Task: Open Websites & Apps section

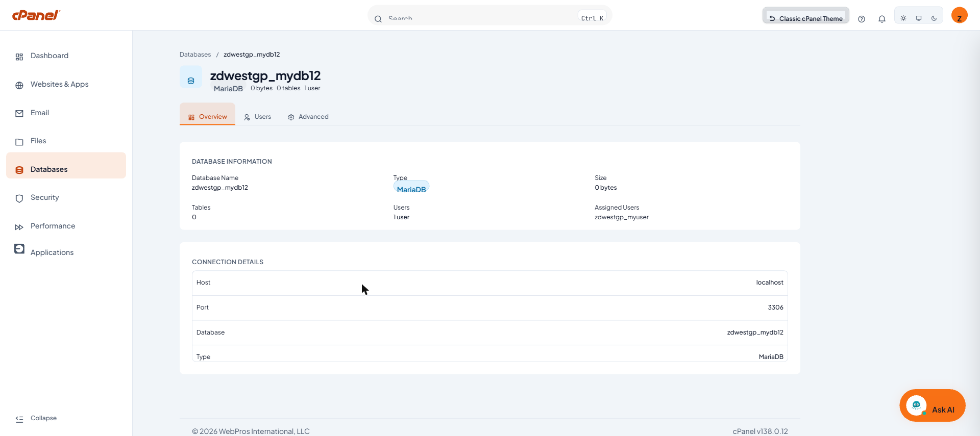Action: (x=66, y=85)
